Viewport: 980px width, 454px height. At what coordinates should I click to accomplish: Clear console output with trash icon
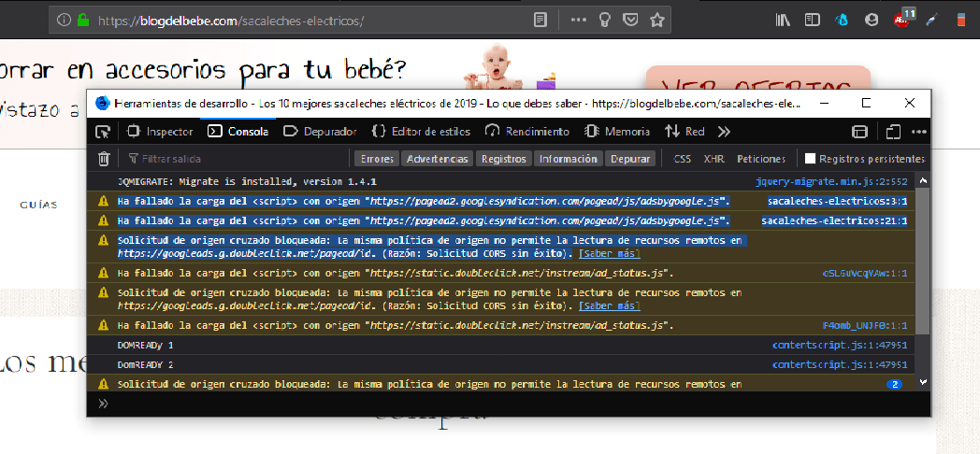[x=104, y=159]
